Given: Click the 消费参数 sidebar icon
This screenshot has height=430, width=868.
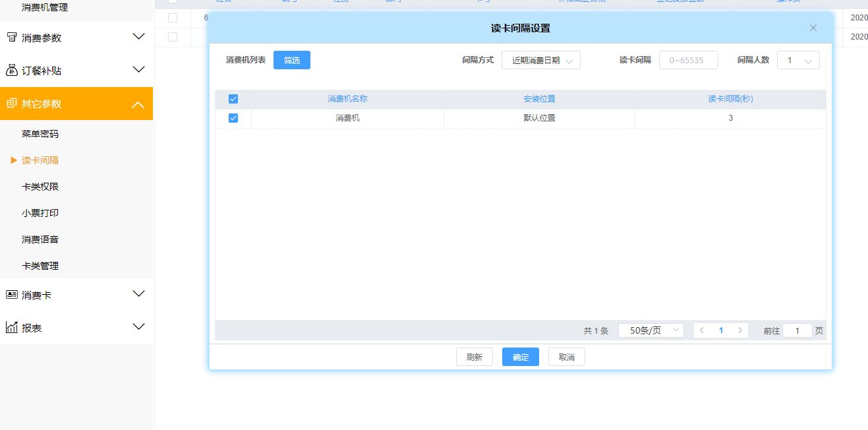Looking at the screenshot, I should [x=12, y=38].
